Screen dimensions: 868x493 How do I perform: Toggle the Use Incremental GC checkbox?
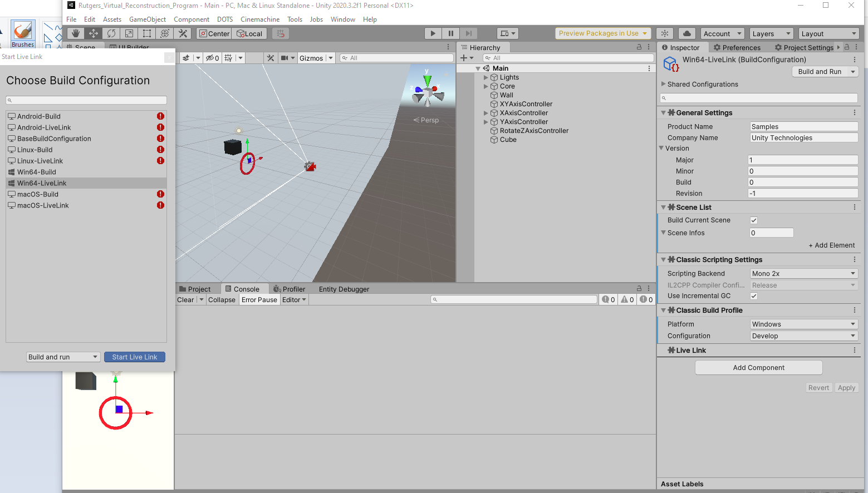coord(754,296)
